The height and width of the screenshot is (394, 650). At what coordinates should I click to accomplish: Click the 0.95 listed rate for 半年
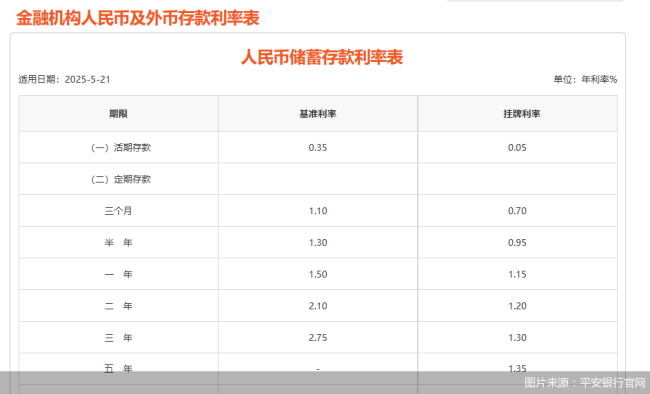click(517, 243)
